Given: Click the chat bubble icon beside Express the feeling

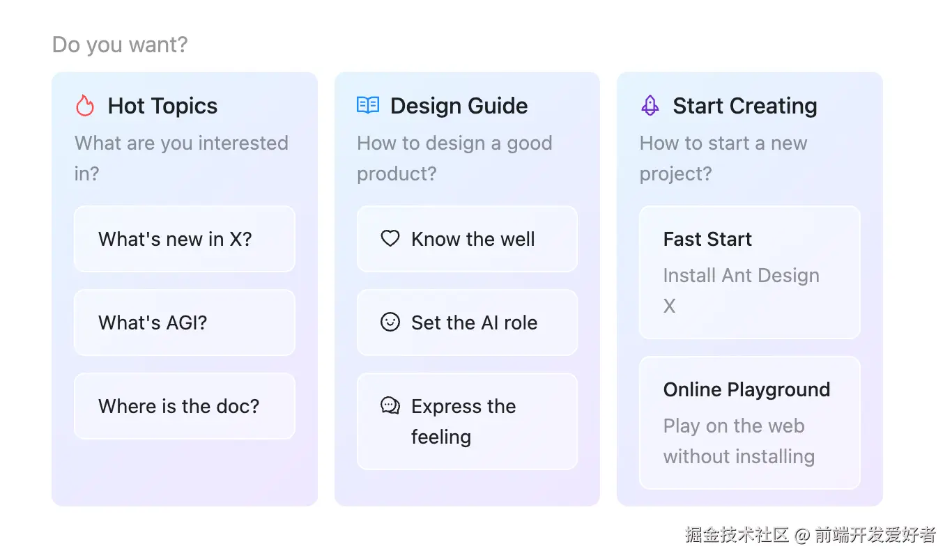Looking at the screenshot, I should pyautogui.click(x=390, y=405).
